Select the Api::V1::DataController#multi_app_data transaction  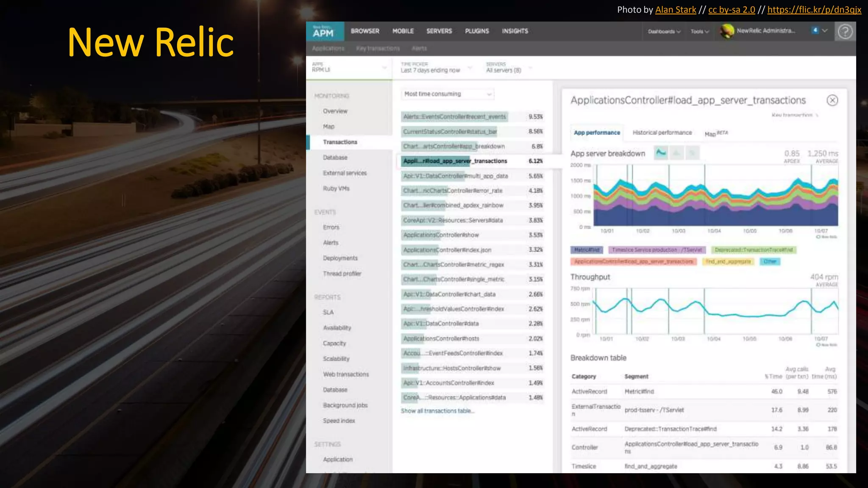[x=473, y=176]
